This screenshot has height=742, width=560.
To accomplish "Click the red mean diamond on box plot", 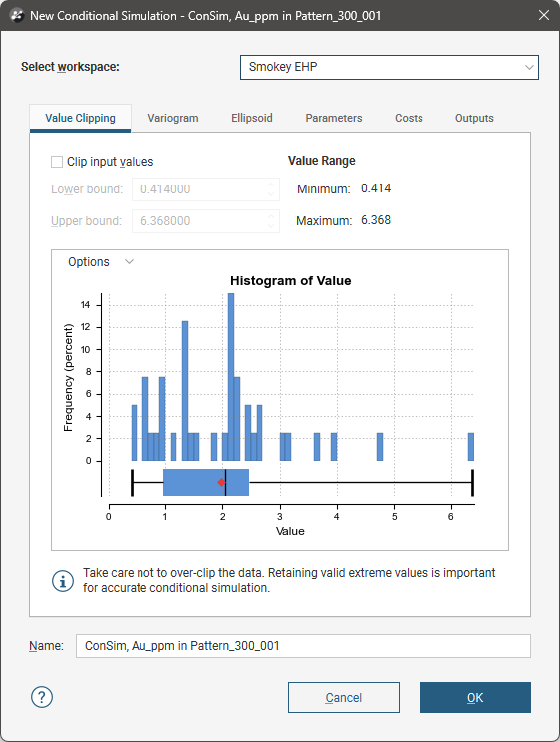I will click(x=221, y=483).
